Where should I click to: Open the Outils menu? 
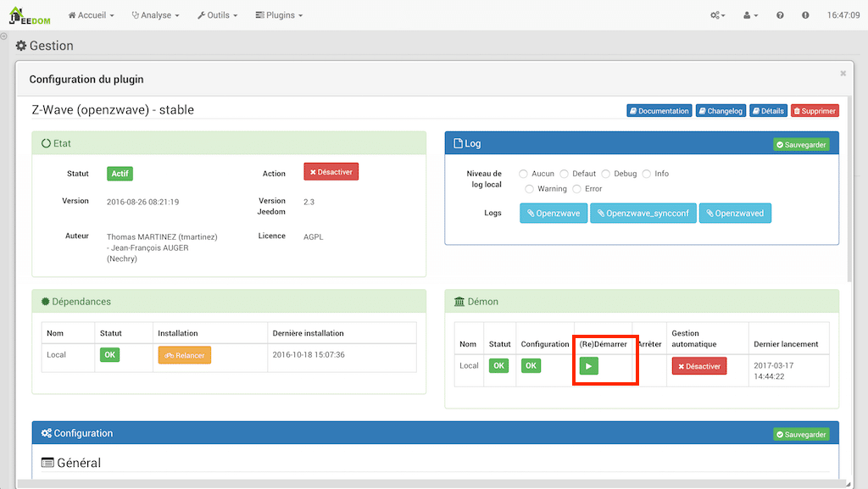tap(217, 15)
